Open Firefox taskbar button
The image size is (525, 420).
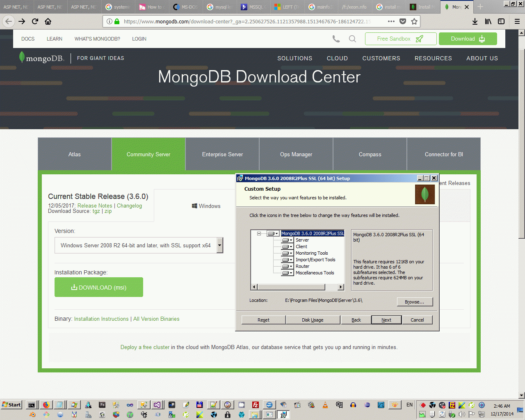(46, 405)
